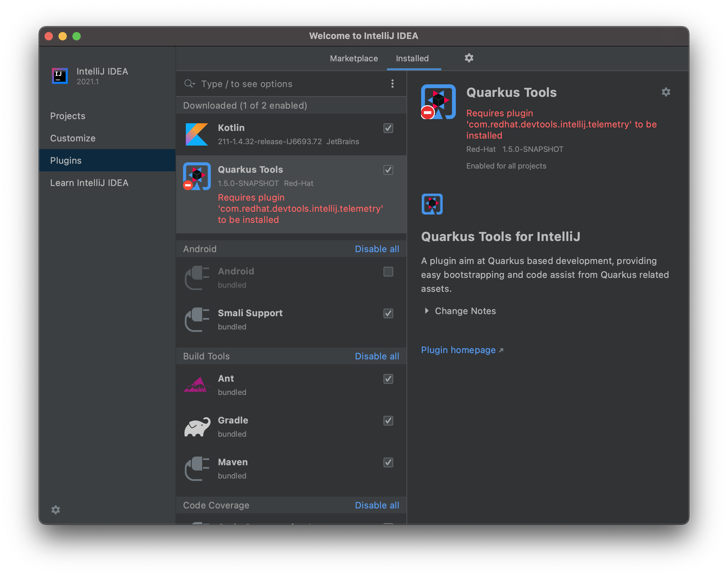Switch to the Marketplace tab
The width and height of the screenshot is (728, 576).
(x=354, y=59)
